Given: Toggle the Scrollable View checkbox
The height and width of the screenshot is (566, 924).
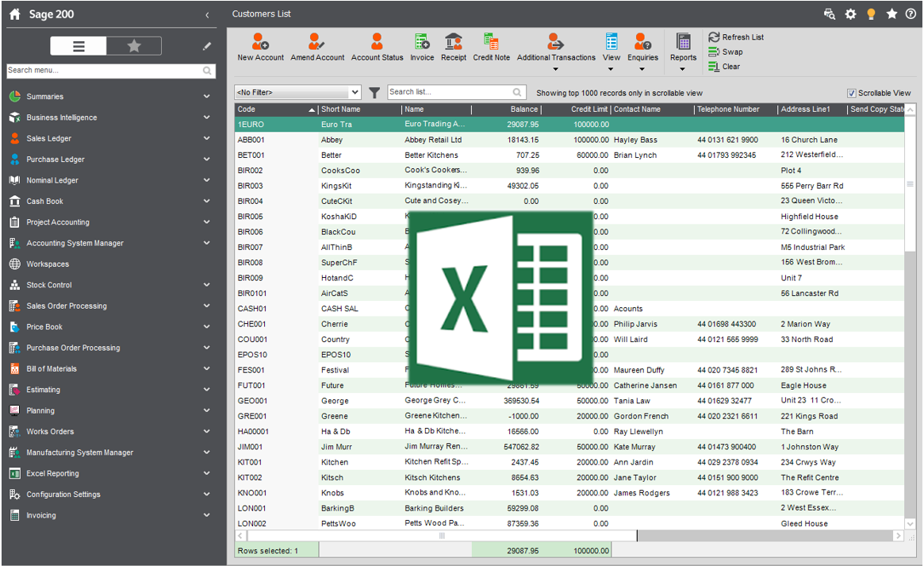Looking at the screenshot, I should point(851,93).
